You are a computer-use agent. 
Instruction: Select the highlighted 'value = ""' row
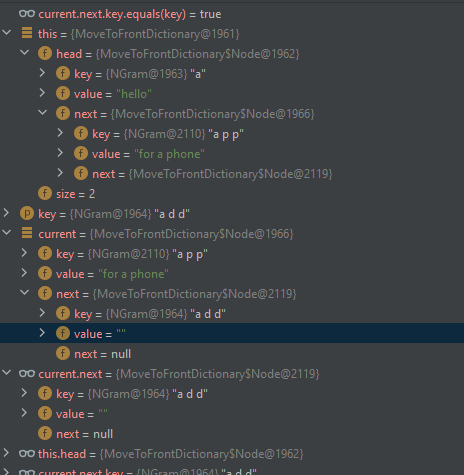(x=232, y=333)
